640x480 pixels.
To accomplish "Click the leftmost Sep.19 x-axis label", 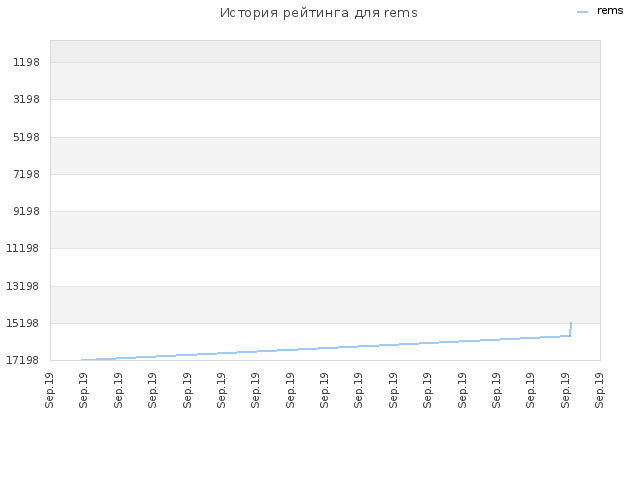I will pos(49,390).
